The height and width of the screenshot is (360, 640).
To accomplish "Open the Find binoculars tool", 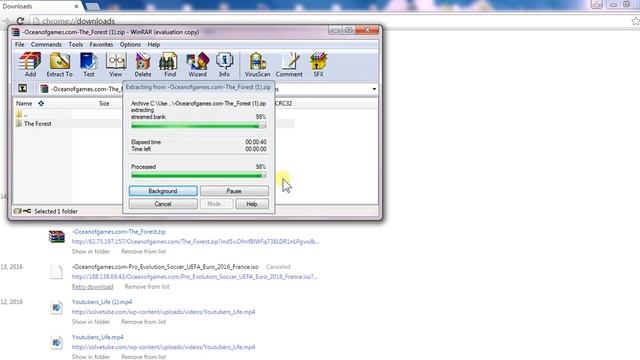I will (x=169, y=64).
